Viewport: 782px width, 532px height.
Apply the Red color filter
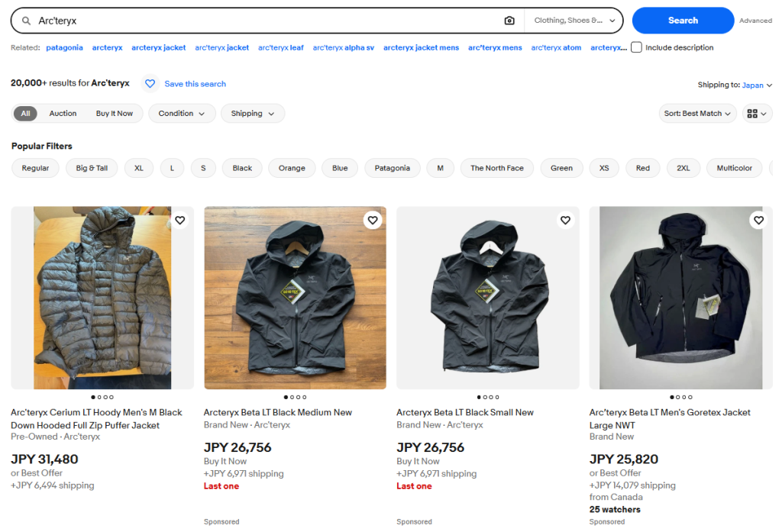point(643,168)
